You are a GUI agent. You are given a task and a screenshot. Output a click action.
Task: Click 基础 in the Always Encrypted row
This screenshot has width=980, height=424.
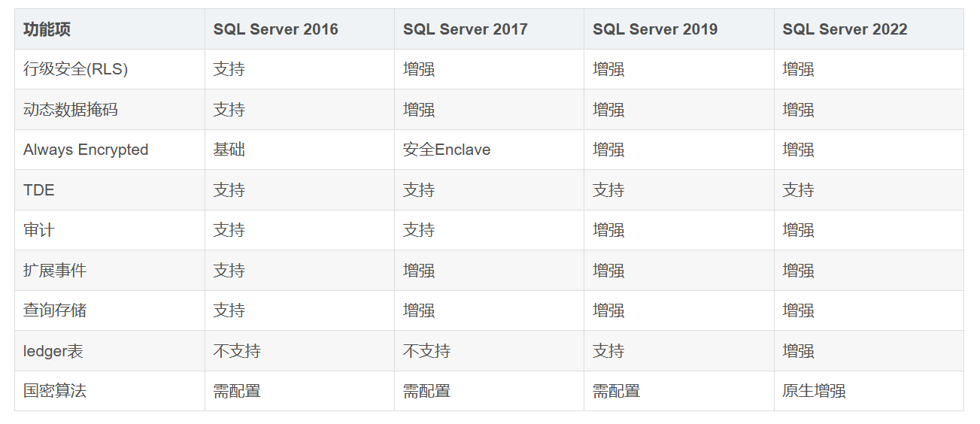(229, 150)
